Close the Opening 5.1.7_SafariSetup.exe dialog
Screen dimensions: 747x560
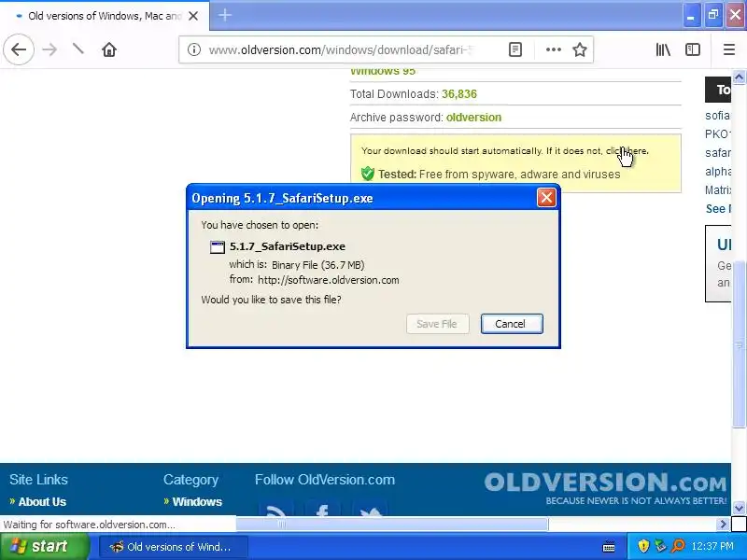546,197
